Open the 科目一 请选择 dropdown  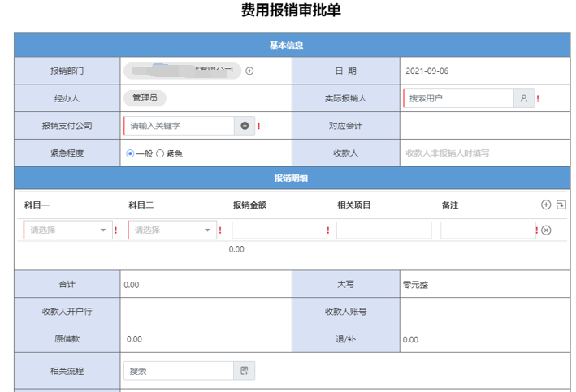click(68, 230)
